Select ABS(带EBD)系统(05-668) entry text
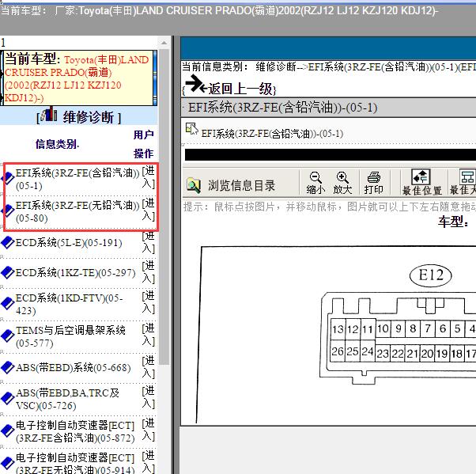 point(74,367)
